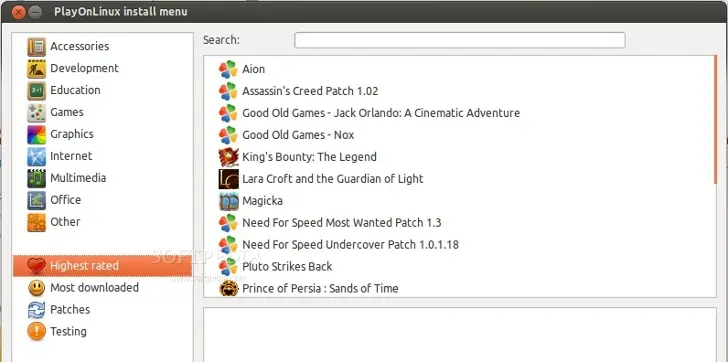Image resolution: width=728 pixels, height=362 pixels.
Task: Click the Highest rated heart icon
Action: [x=36, y=266]
